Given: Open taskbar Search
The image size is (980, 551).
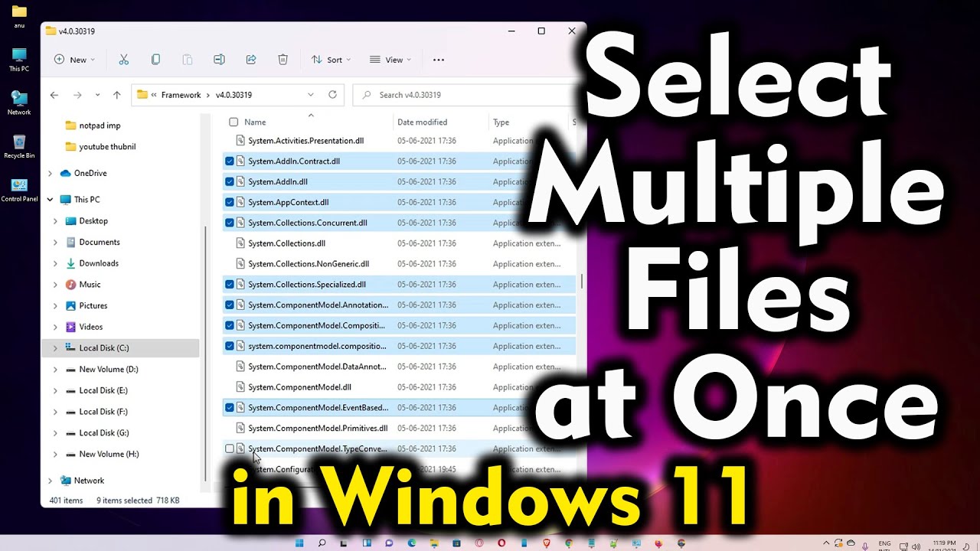Looking at the screenshot, I should point(322,543).
